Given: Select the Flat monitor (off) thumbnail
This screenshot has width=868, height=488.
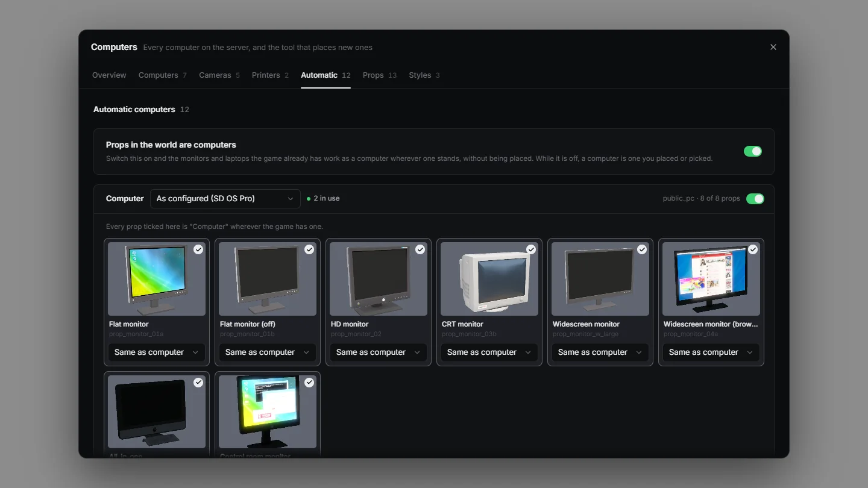Looking at the screenshot, I should (x=268, y=279).
